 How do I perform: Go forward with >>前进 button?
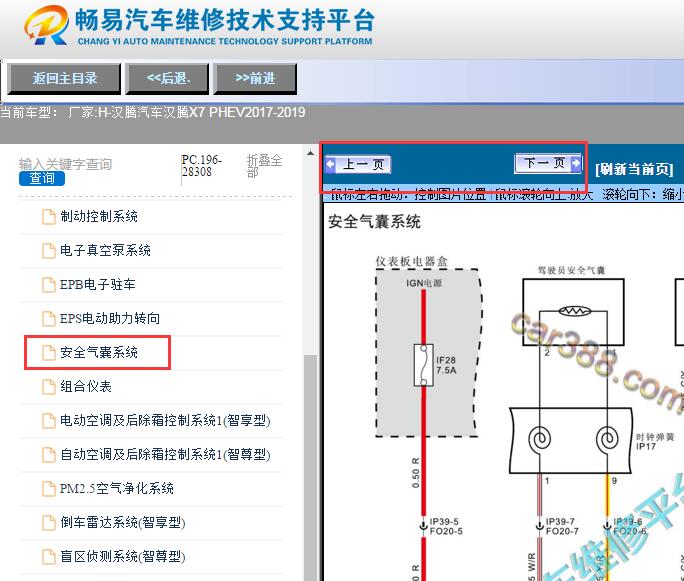click(x=255, y=79)
